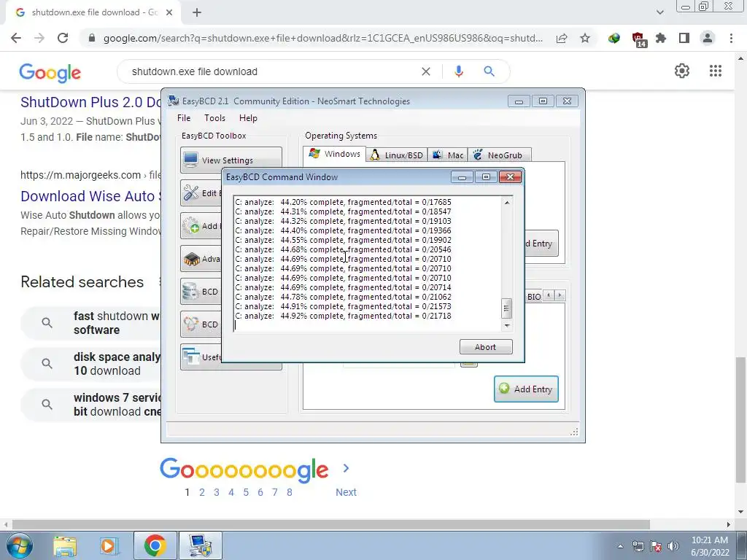747x560 pixels.
Task: Click the tab scroll right arrow next to BIO
Action: point(560,295)
